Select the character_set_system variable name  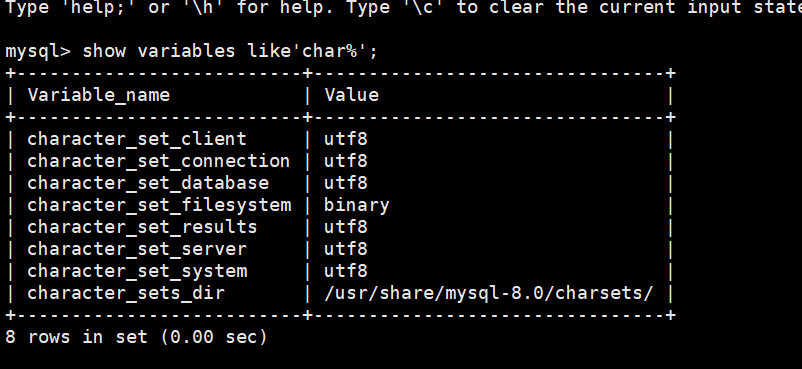[137, 271]
